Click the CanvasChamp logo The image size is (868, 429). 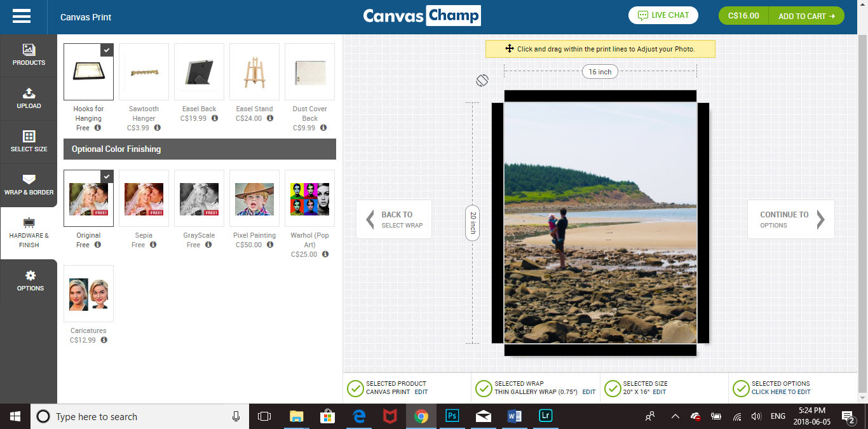pyautogui.click(x=422, y=16)
